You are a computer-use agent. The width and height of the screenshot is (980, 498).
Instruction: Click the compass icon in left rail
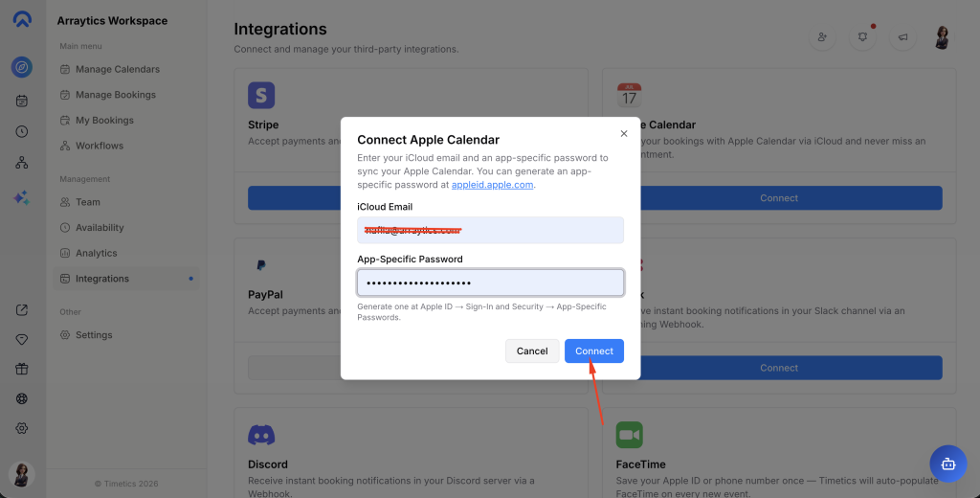(22, 67)
